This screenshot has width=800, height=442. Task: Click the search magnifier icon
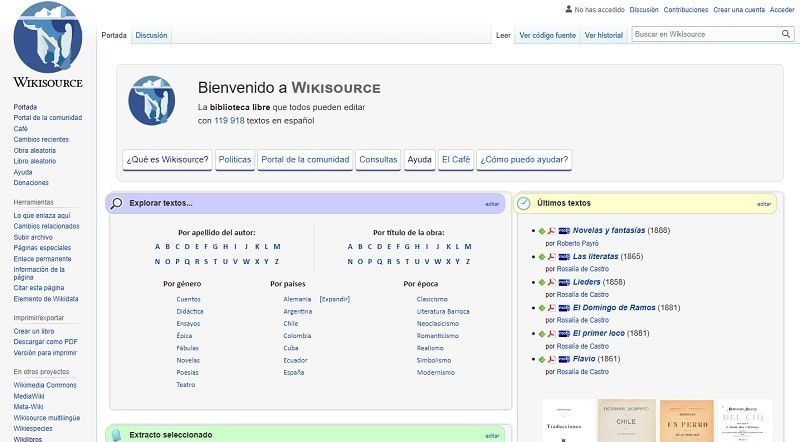(786, 34)
